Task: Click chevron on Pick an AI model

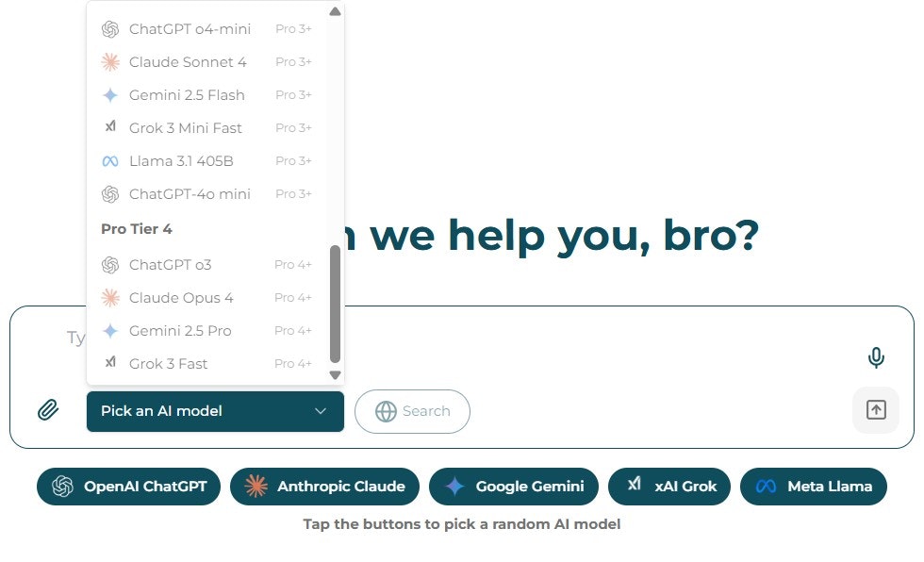Action: point(321,411)
